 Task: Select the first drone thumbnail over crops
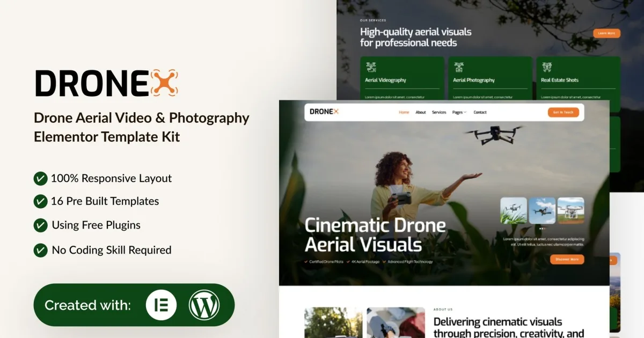[514, 210]
